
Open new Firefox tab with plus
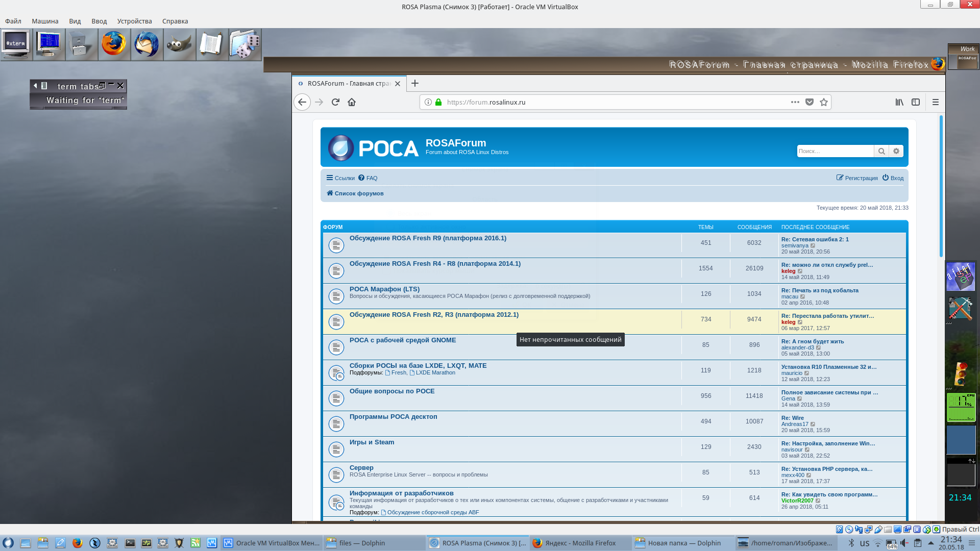tap(415, 83)
